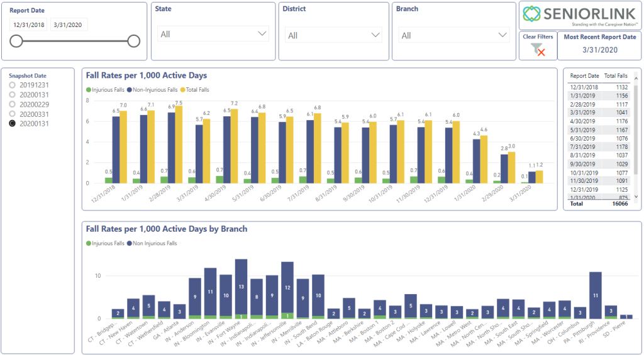
Task: Click 4.3 Non-Injurious bar for 1/31/2020
Action: (476, 161)
